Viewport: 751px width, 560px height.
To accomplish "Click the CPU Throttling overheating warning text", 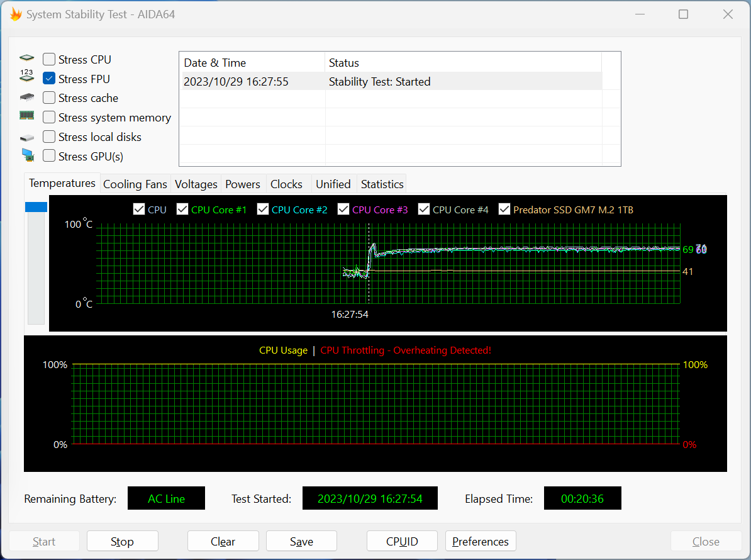I will point(406,350).
